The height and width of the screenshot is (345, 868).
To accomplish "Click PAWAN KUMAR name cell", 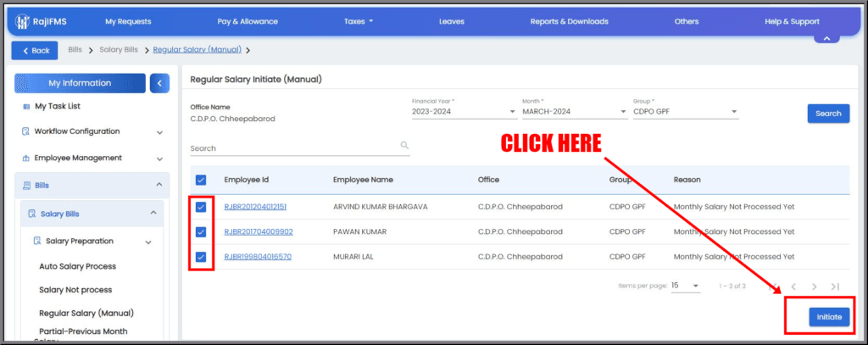I will click(359, 231).
